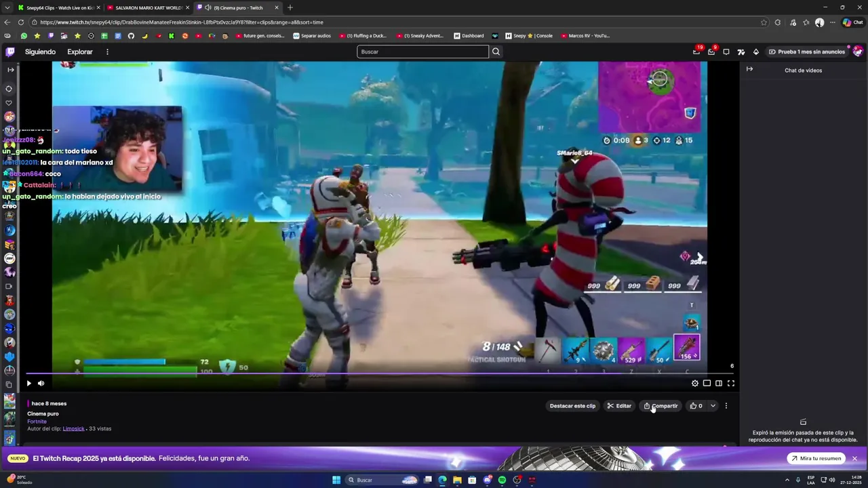The width and height of the screenshot is (868, 488).
Task: Expand the left followed-channels sidebar
Action: pos(10,70)
